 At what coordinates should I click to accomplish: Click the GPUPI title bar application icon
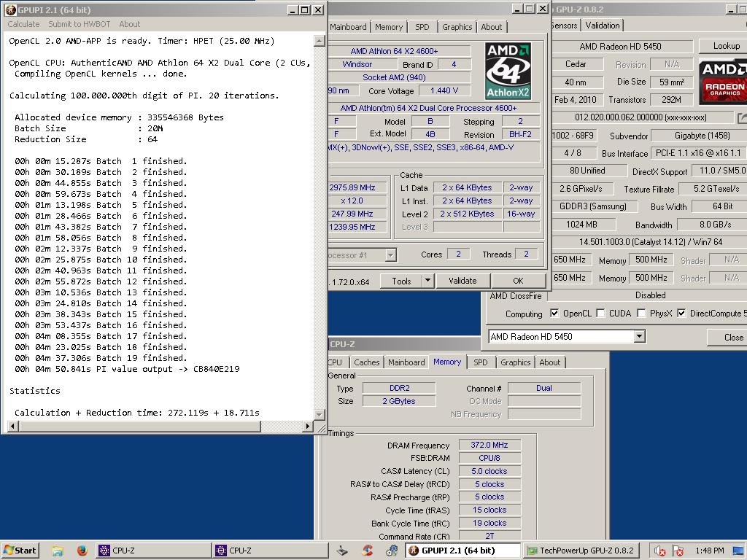pyautogui.click(x=10, y=9)
